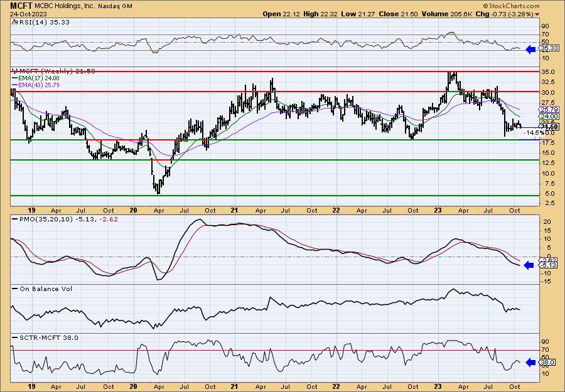Click the SCTR-MCFT 38.0 panel label
Screen dimensions: 565x392
[48, 338]
